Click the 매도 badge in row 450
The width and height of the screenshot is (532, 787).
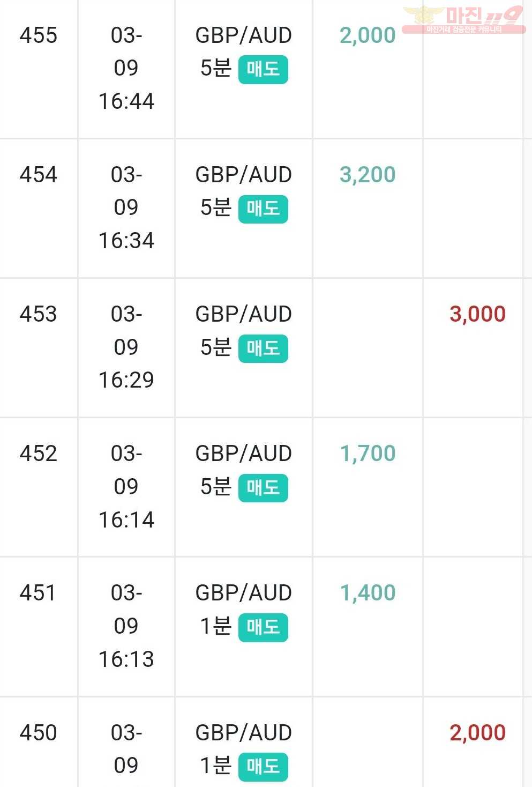click(263, 767)
